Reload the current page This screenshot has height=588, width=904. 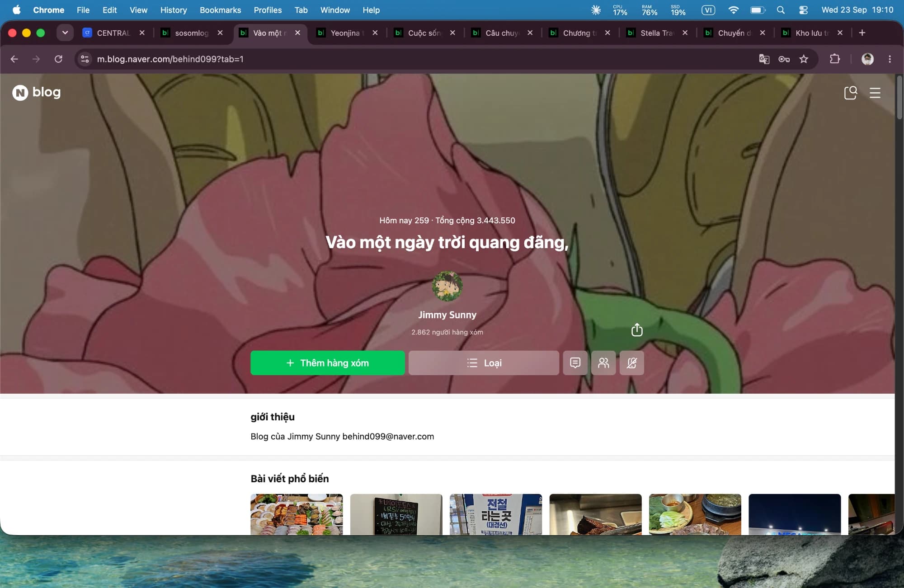click(58, 59)
